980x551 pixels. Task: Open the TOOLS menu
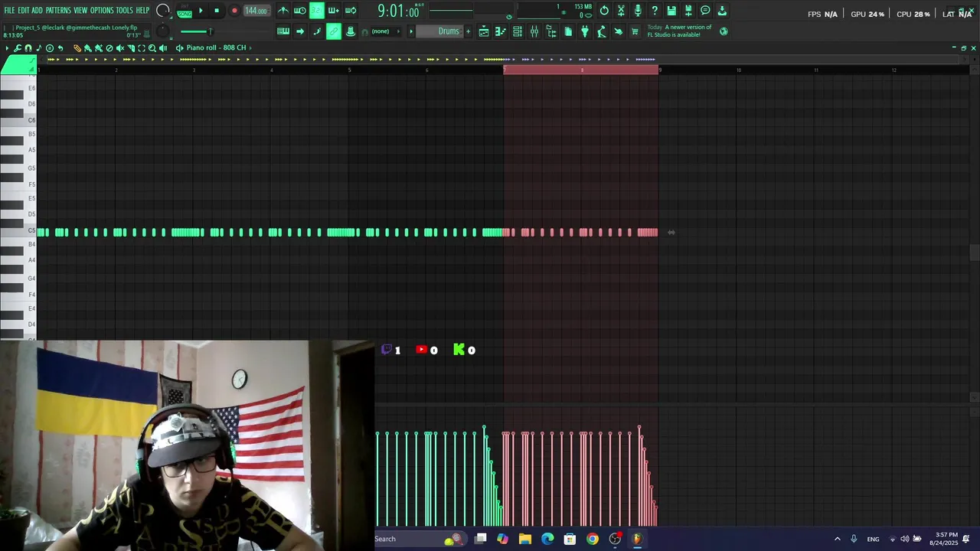click(124, 11)
